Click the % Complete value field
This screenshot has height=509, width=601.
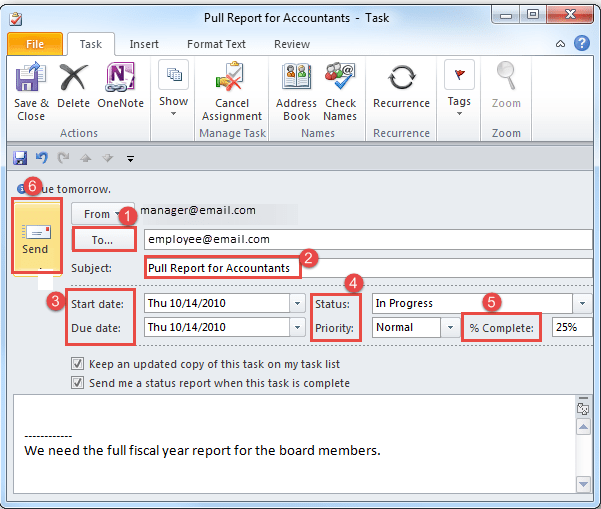[570, 327]
